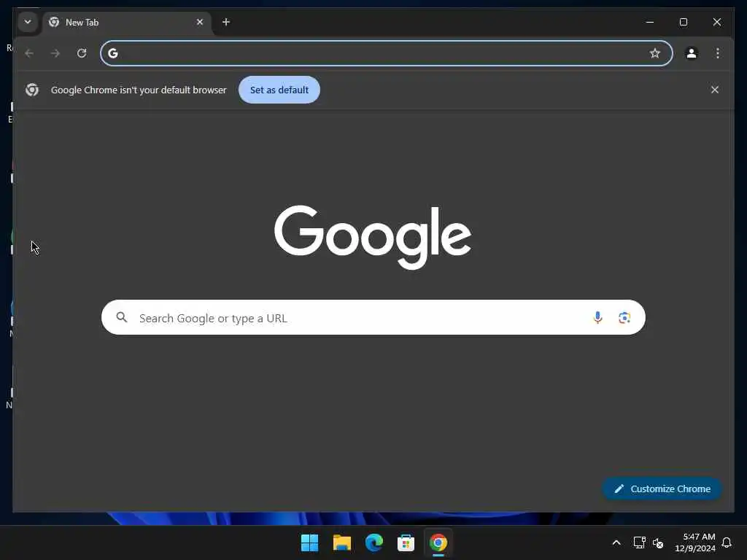
Task: Click the 'Google Chrome isn't your default browser' text
Action: [139, 90]
